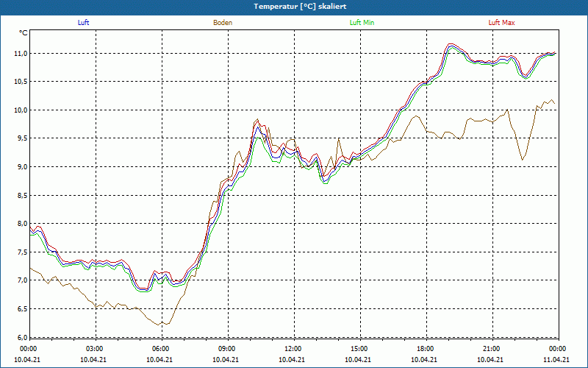Screen dimensions: 588x368
Task: Click the °C axis unit label
Action: pyautogui.click(x=24, y=33)
